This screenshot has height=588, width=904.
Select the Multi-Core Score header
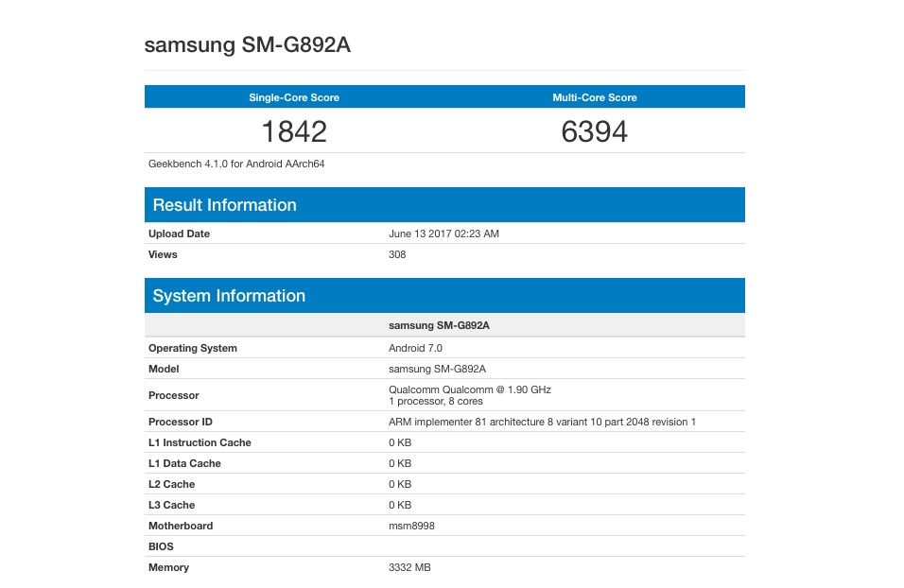coord(595,97)
